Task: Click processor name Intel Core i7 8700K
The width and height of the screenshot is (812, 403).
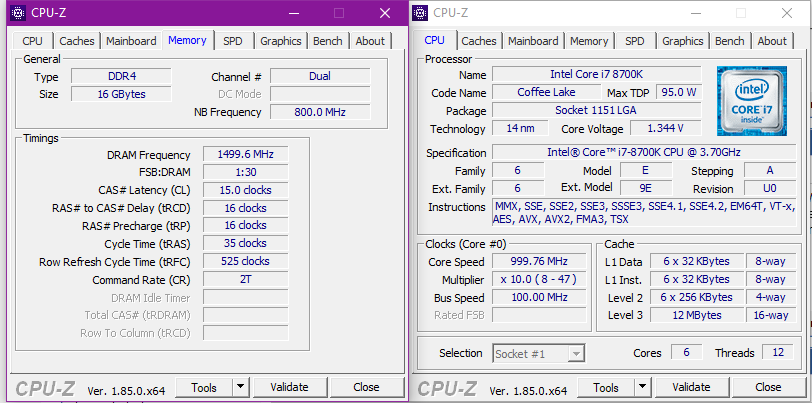Action: pos(597,74)
